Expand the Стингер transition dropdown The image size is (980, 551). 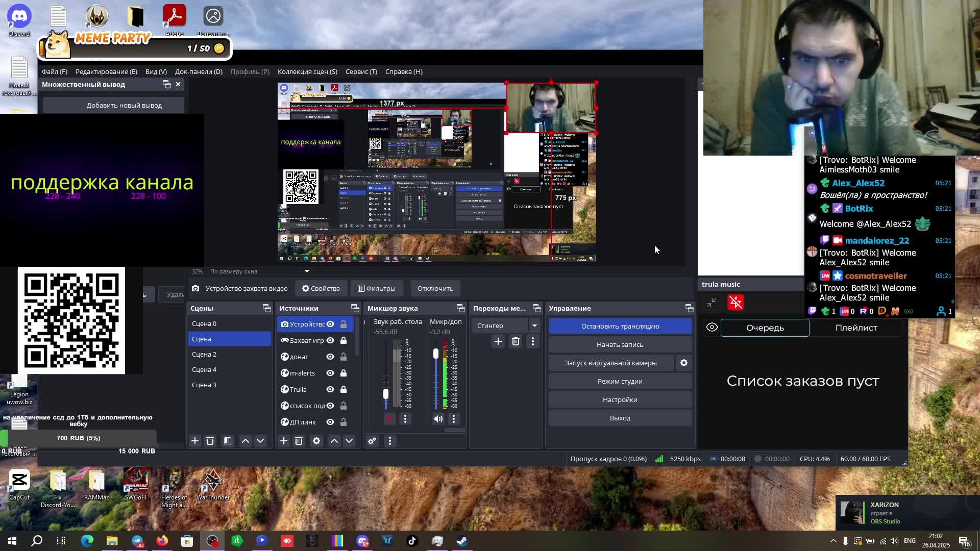click(x=534, y=325)
